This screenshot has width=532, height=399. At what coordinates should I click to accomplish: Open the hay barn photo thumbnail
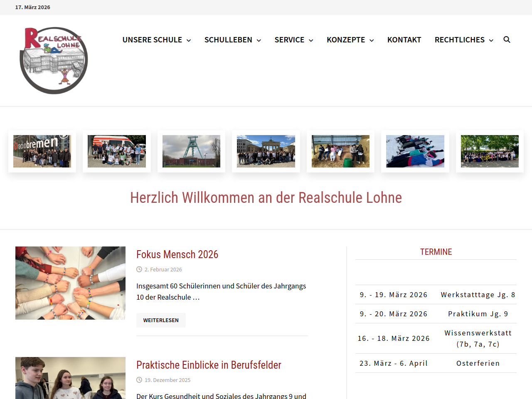coord(340,151)
